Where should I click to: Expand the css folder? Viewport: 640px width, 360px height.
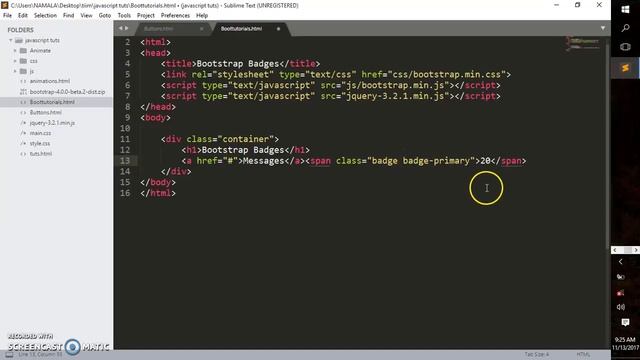pos(15,61)
